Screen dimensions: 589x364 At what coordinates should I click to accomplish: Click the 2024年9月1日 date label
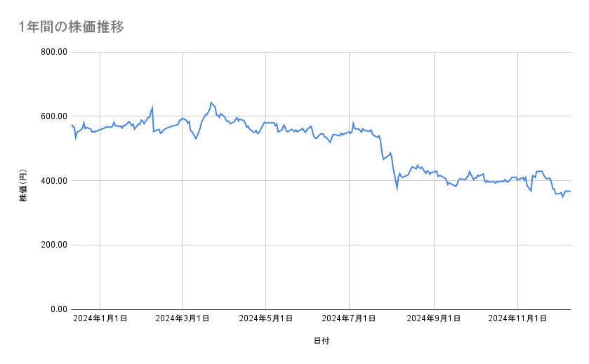pos(434,318)
